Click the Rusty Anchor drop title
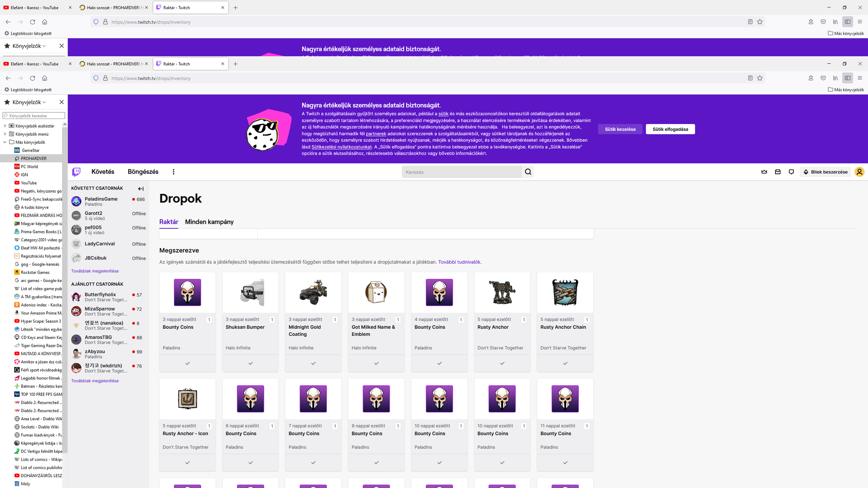 [x=493, y=327]
